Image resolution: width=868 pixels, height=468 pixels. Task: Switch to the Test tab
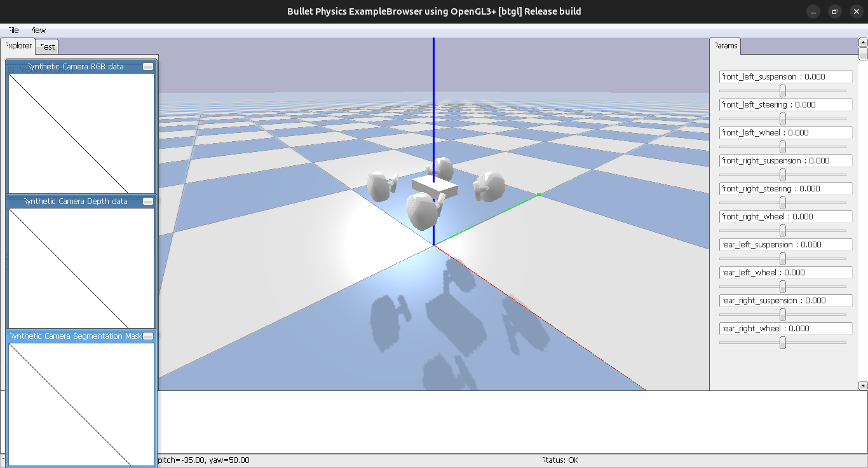click(x=47, y=46)
